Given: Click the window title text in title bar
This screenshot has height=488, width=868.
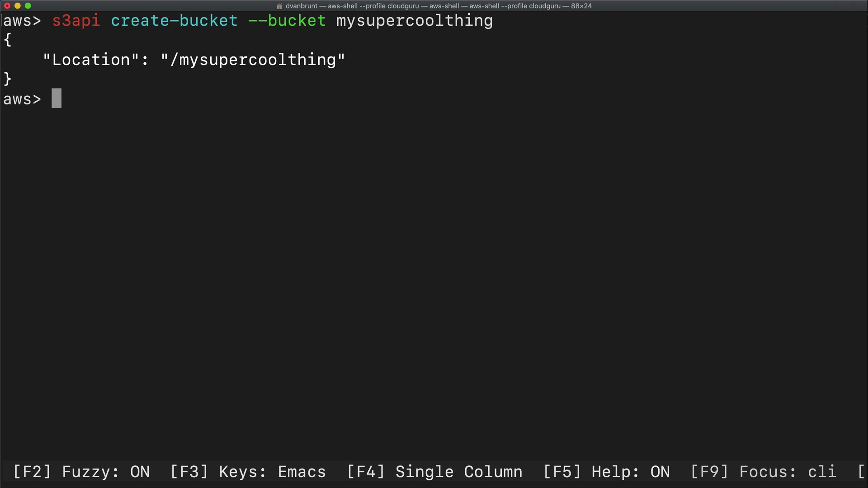Looking at the screenshot, I should 438,6.
